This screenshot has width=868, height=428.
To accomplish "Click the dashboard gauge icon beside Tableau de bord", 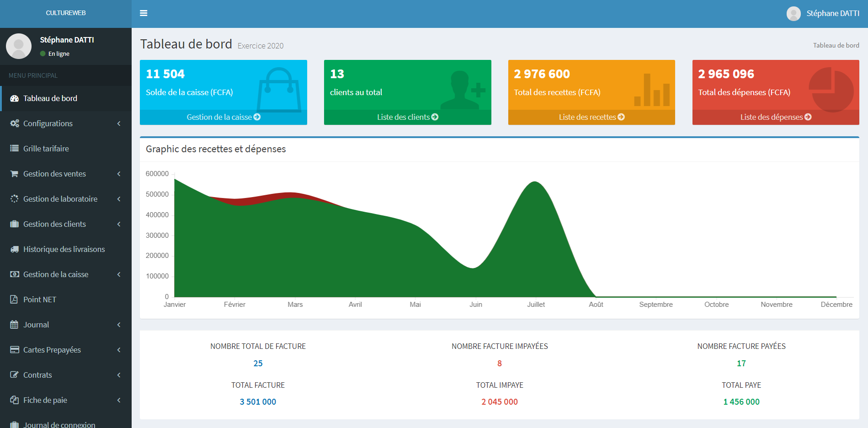I will [15, 98].
